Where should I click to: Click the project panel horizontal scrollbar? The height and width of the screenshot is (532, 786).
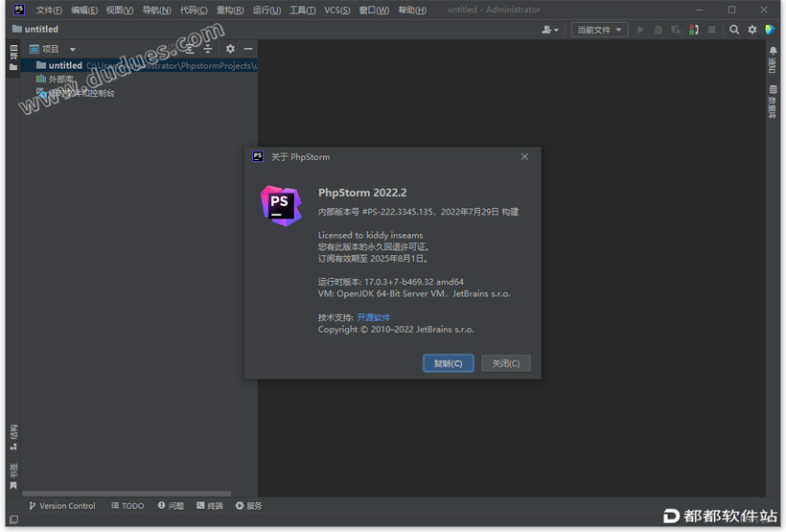[x=127, y=494]
